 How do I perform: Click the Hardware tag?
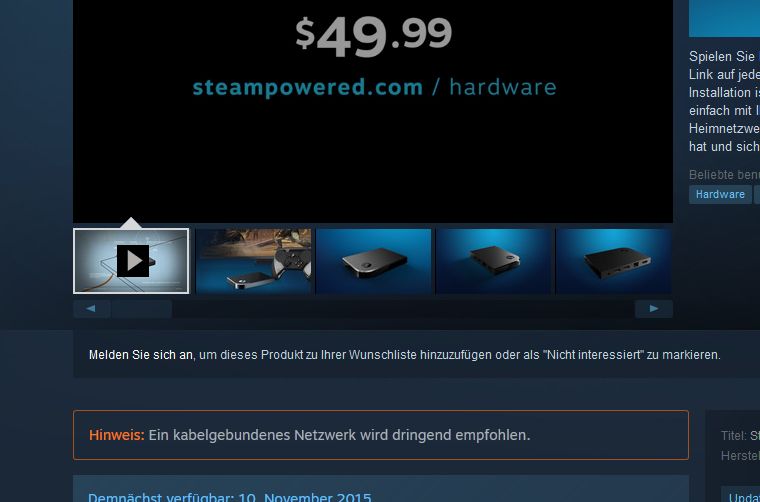click(720, 194)
